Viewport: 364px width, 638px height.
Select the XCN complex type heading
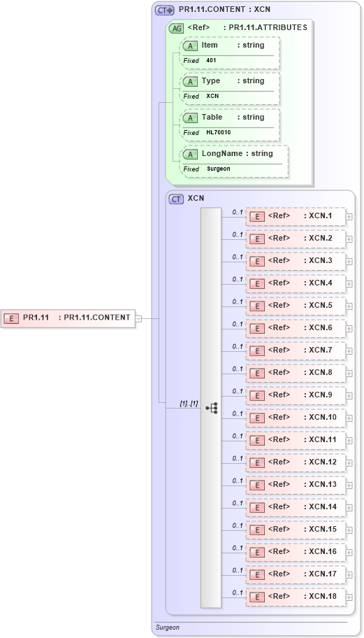[196, 199]
